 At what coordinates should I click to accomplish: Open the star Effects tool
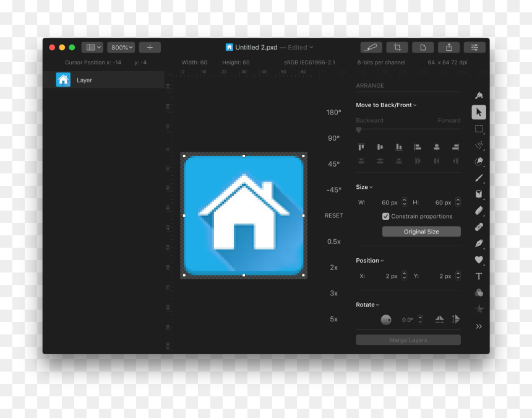click(x=479, y=309)
